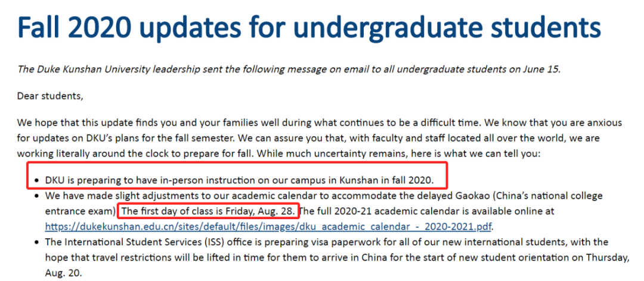Click the bullet dot before "We have made slight"

tap(37, 195)
